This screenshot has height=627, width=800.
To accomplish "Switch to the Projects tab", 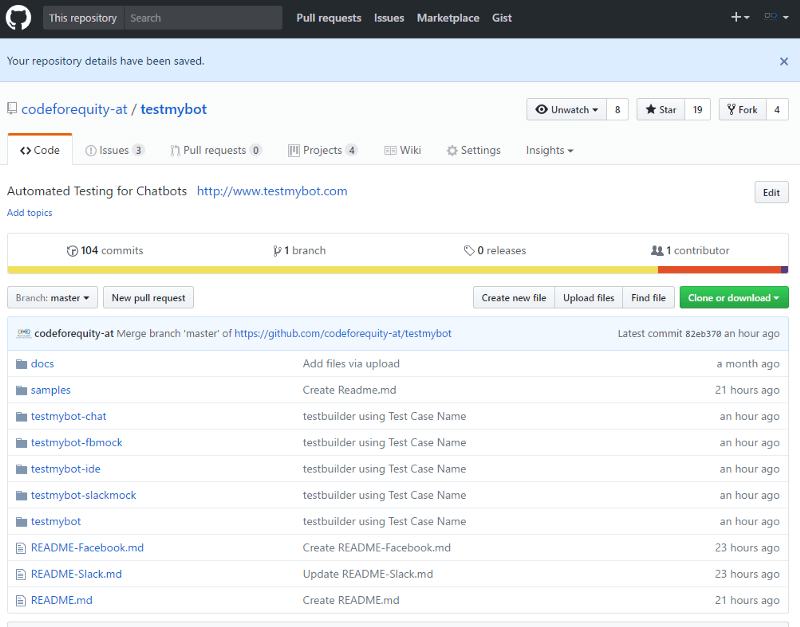I will (323, 151).
